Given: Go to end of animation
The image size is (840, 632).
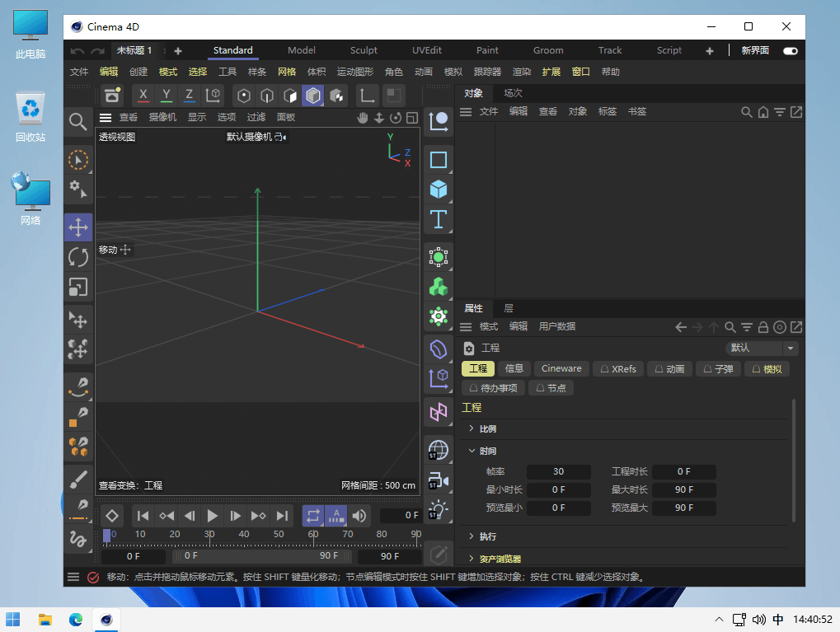Looking at the screenshot, I should [x=282, y=516].
